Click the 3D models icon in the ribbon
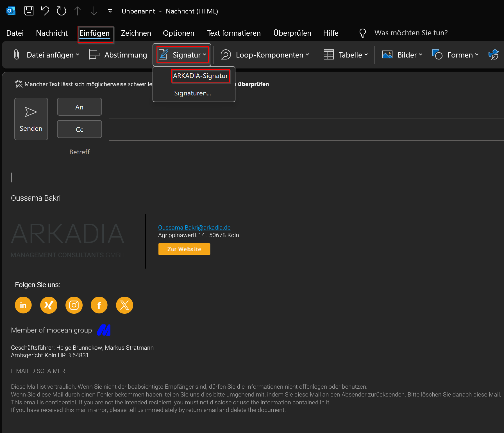Image resolution: width=504 pixels, height=433 pixels. pos(494,55)
